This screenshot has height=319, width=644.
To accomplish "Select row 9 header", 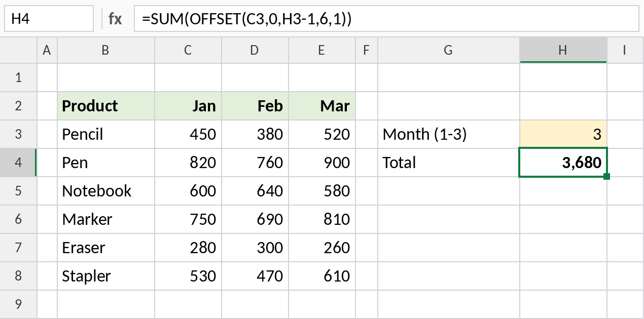I will tap(19, 304).
